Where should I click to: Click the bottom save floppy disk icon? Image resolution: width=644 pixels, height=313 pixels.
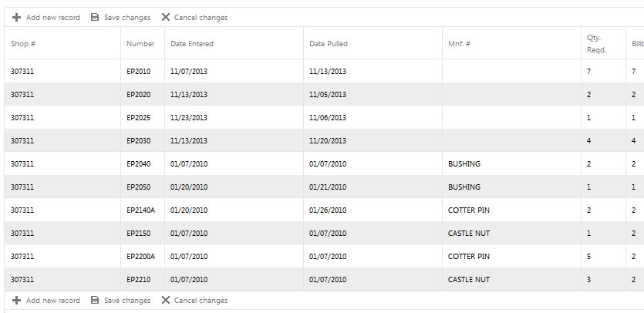tap(94, 300)
